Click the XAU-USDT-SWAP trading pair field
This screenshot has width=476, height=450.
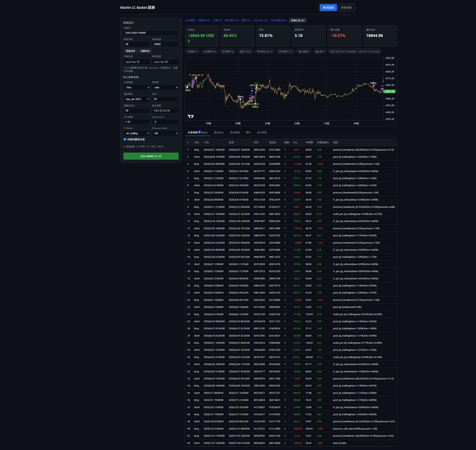tap(151, 33)
